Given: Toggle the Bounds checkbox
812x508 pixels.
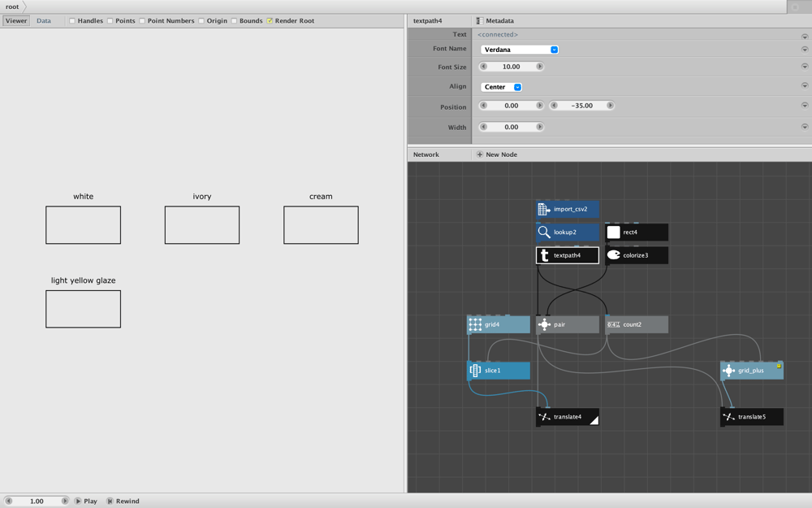Looking at the screenshot, I should coord(234,21).
